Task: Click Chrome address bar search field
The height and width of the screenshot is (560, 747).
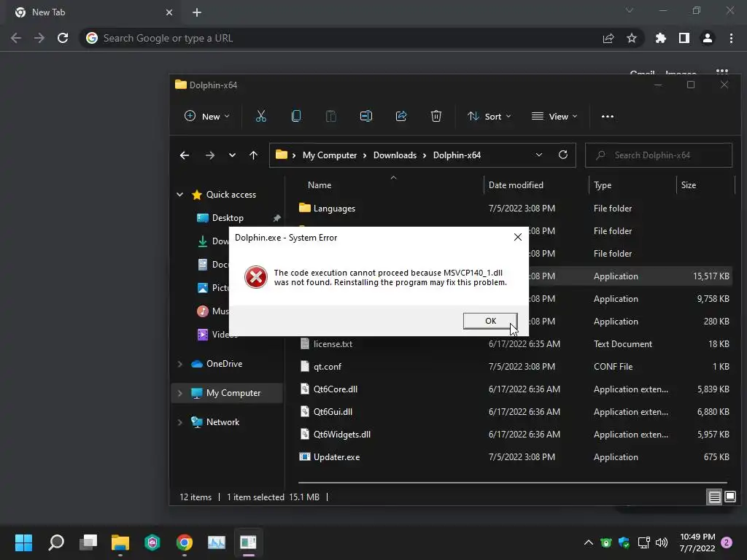Action: click(343, 38)
